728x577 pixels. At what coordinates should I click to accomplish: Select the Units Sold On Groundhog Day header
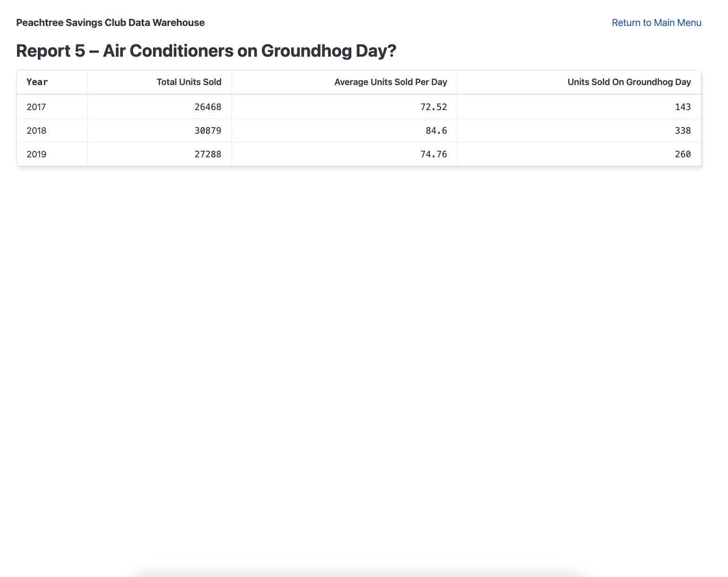[x=629, y=82]
